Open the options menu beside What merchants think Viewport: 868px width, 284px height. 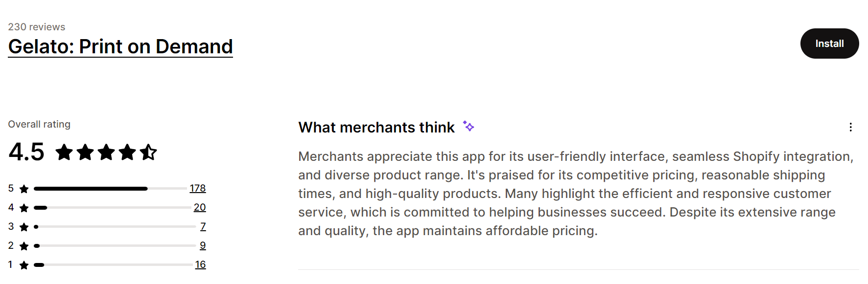pyautogui.click(x=852, y=127)
